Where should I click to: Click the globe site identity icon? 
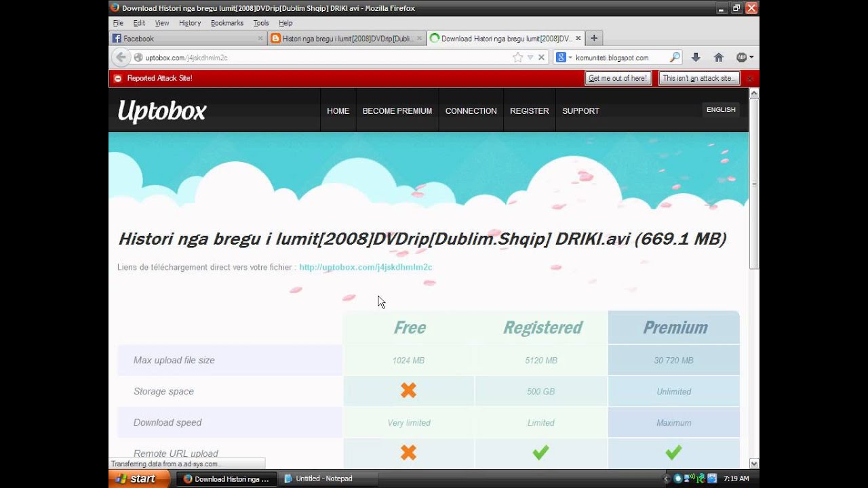(138, 58)
